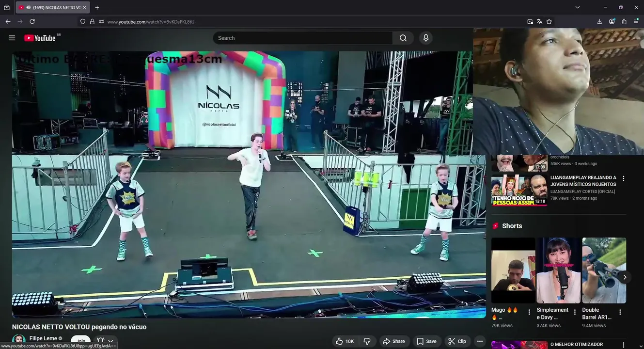Select the NICOLAS NETTO browser tab

pos(52,7)
